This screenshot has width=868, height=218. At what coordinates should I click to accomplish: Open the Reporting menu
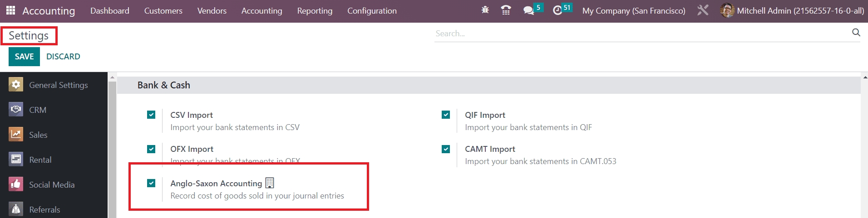315,10
